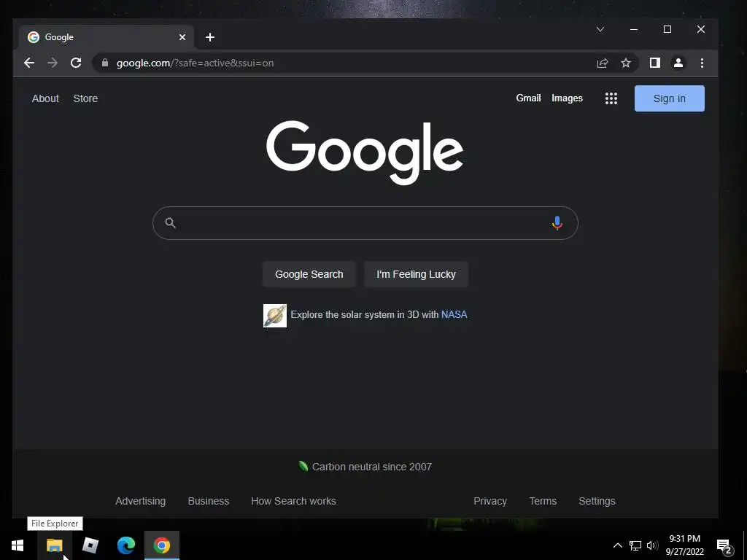This screenshot has height=560, width=747.
Task: Open How Search works link
Action: pos(293,501)
